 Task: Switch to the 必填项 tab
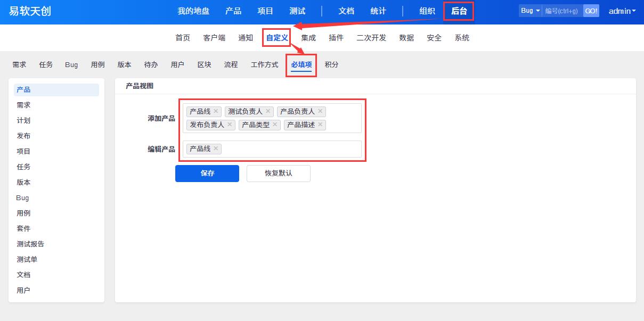pyautogui.click(x=301, y=64)
